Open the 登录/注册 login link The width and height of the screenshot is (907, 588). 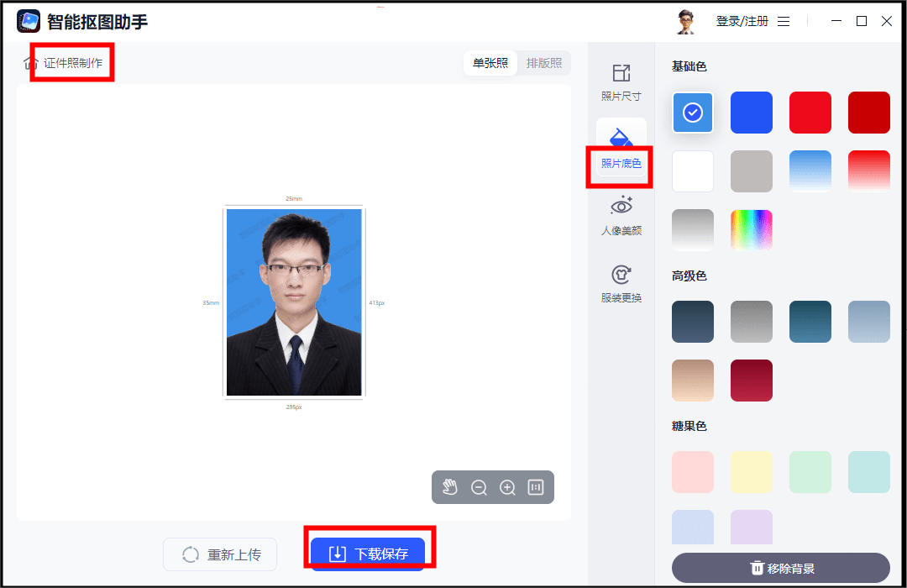[742, 21]
